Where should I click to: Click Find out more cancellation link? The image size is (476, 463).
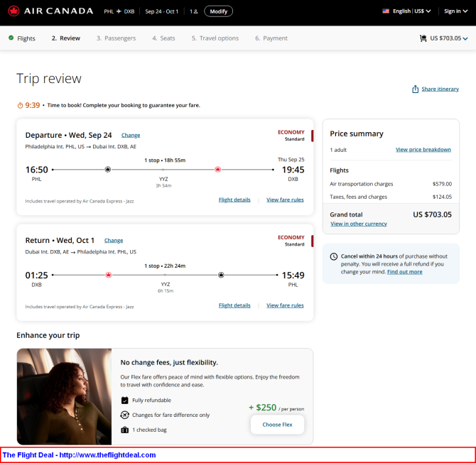(405, 272)
